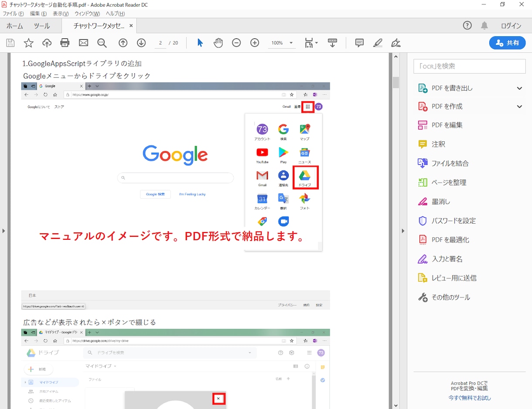Open fit page options icon
Image resolution: width=532 pixels, height=409 pixels.
click(x=311, y=43)
